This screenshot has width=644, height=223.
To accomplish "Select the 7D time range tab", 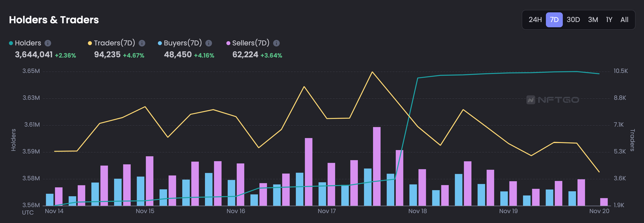I will click(554, 20).
